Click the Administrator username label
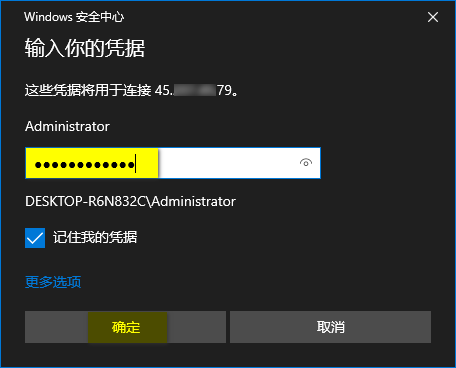The width and height of the screenshot is (456, 368). point(67,126)
